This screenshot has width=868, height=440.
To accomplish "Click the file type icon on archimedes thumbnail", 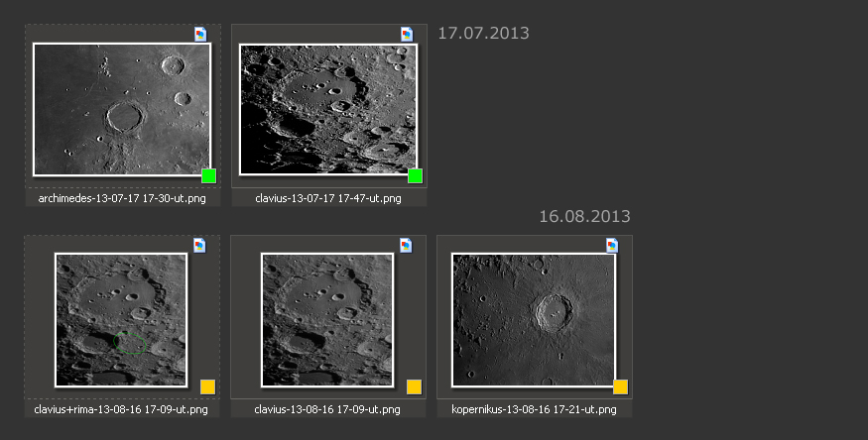I will coord(200,34).
